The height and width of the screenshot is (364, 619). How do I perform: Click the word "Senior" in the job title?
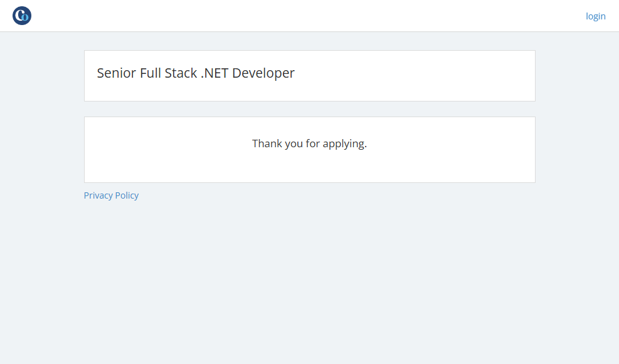coord(117,73)
